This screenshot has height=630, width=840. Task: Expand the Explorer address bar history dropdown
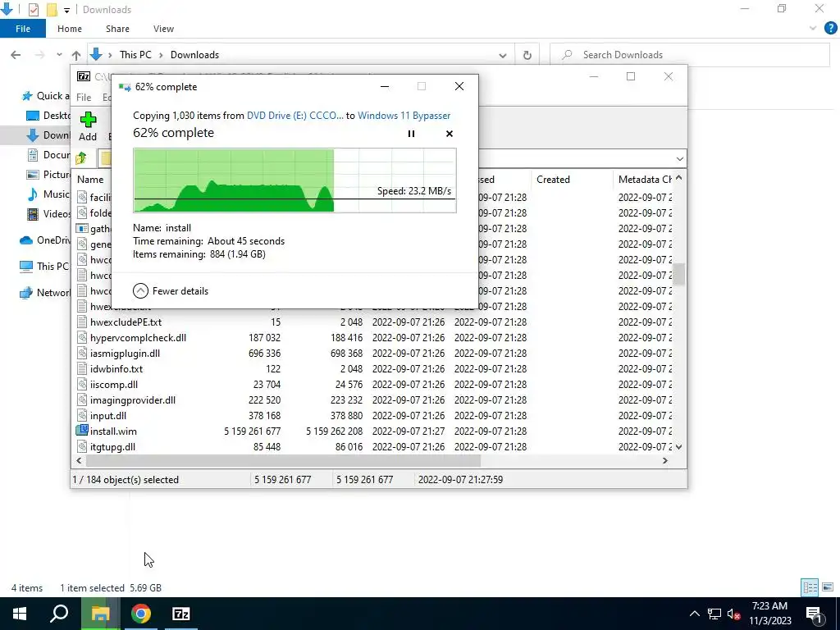pyautogui.click(x=503, y=55)
